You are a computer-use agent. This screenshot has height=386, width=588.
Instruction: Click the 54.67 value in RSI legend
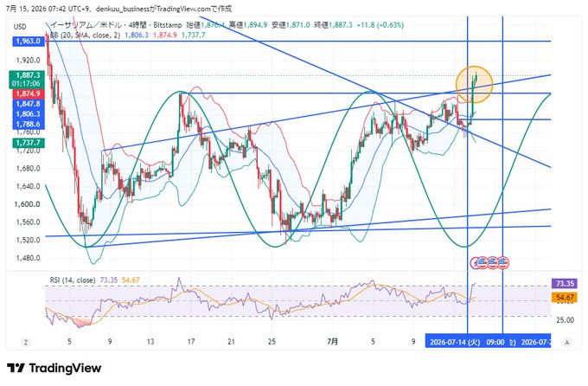(x=131, y=280)
